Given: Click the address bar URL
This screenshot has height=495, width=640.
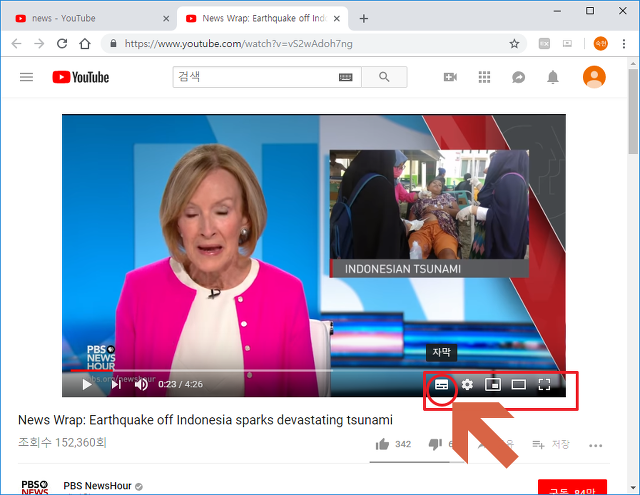Looking at the screenshot, I should point(239,44).
